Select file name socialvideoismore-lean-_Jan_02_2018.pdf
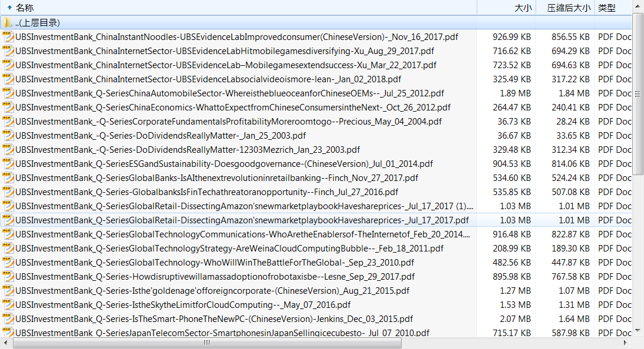 click(x=208, y=79)
